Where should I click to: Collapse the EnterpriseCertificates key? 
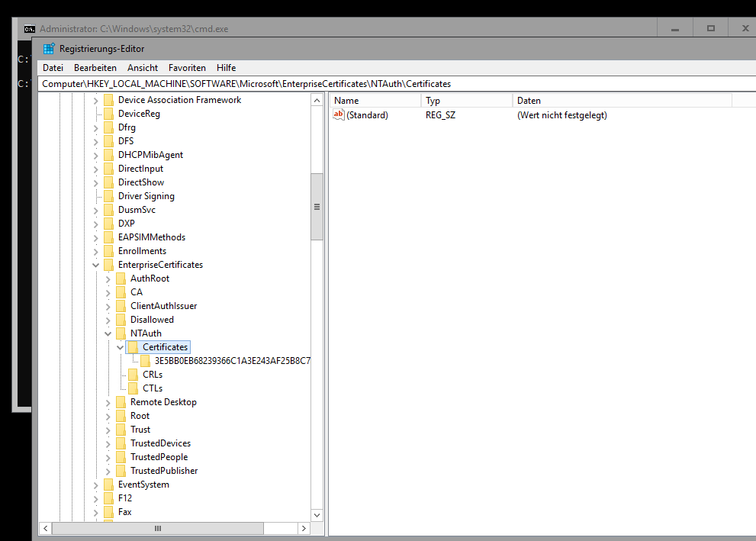[95, 266]
